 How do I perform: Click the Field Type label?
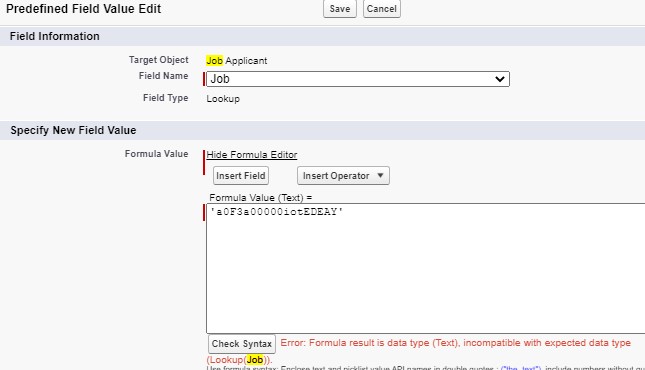coord(165,98)
